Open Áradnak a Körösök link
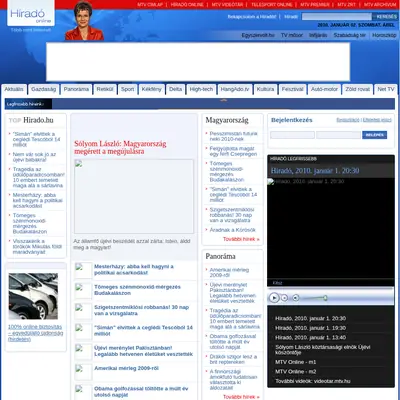This screenshot has height=400, width=400. click(232, 230)
